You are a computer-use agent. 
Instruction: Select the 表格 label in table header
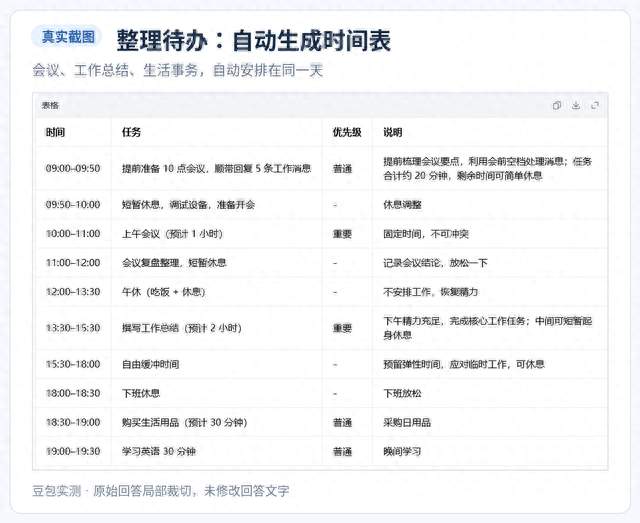(50, 105)
